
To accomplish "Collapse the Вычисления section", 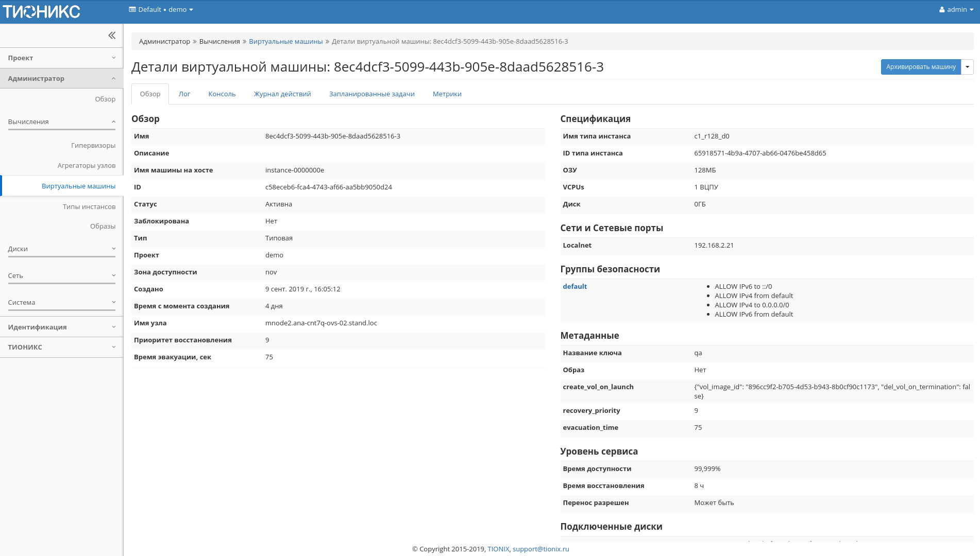I will 61,121.
